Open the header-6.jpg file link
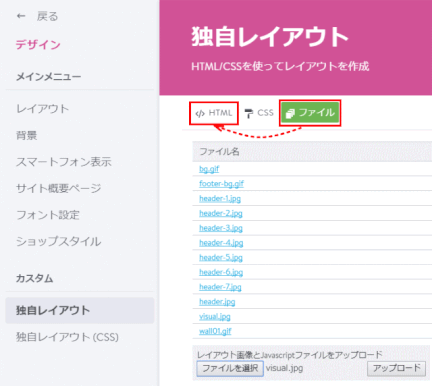Image resolution: width=432 pixels, height=386 pixels. click(x=221, y=272)
